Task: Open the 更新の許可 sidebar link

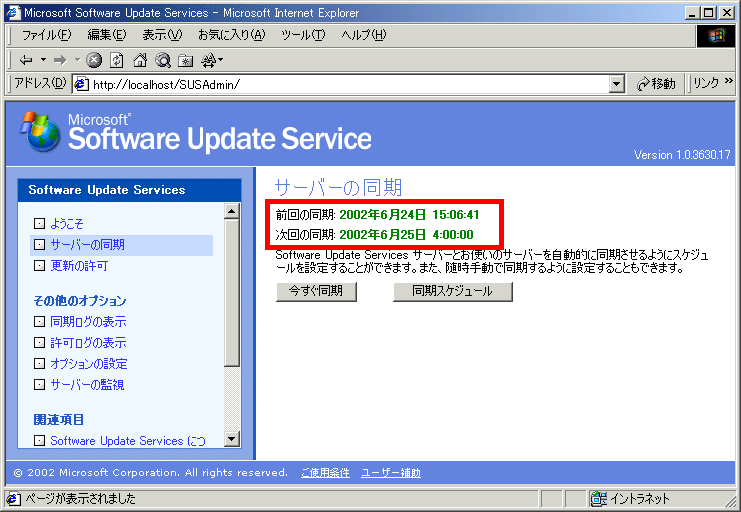Action: tap(79, 266)
